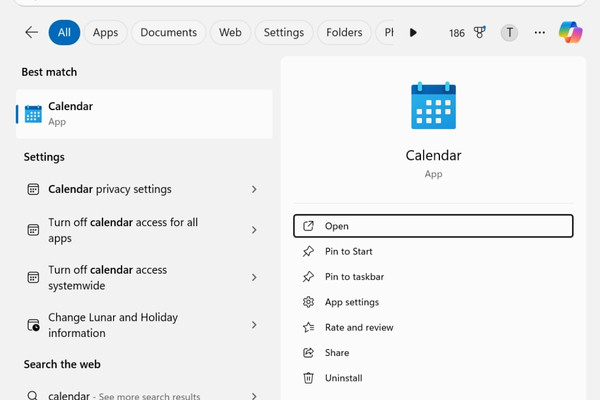
Task: Click the Calendar app icon in Best match
Action: coord(33,114)
